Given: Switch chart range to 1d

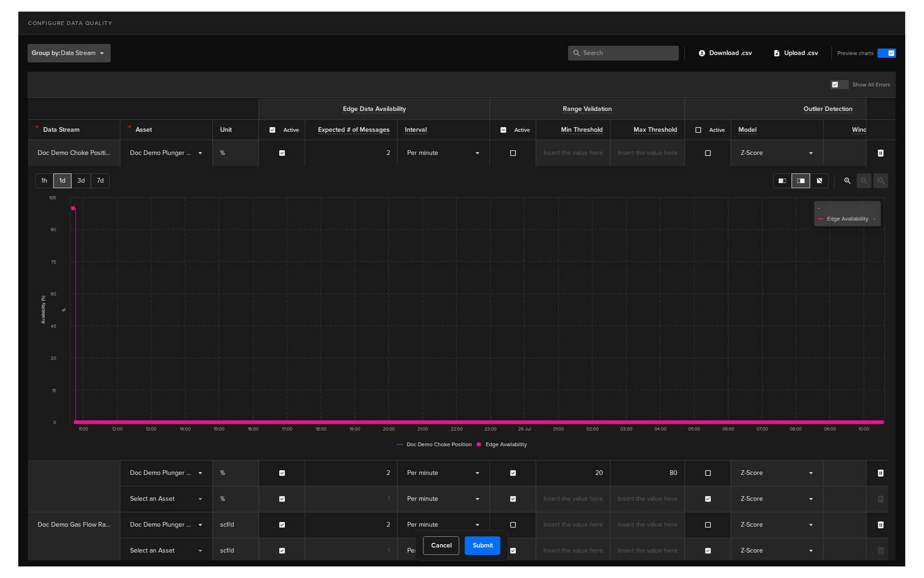Looking at the screenshot, I should (x=63, y=181).
